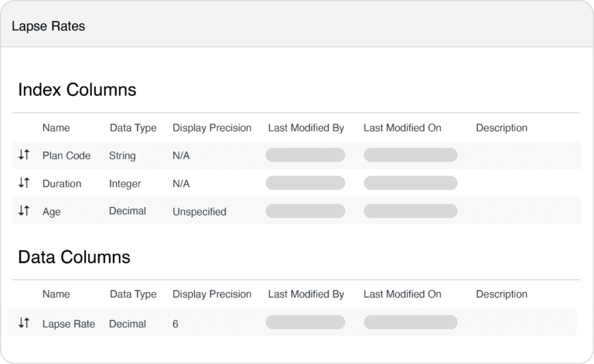Click the display precision value 6

[176, 324]
